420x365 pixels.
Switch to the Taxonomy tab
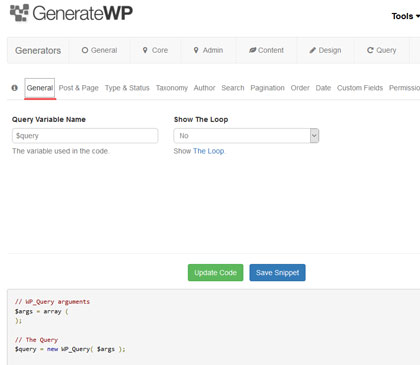(x=172, y=88)
